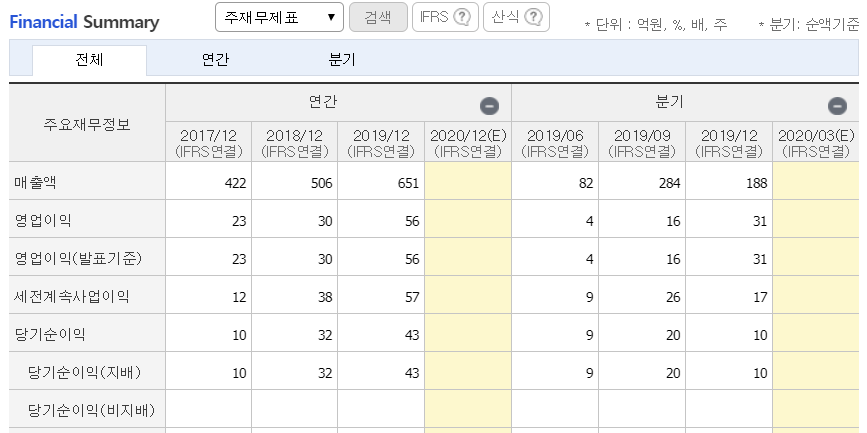
Task: Click the 2018/12 column header
Action: (295, 143)
